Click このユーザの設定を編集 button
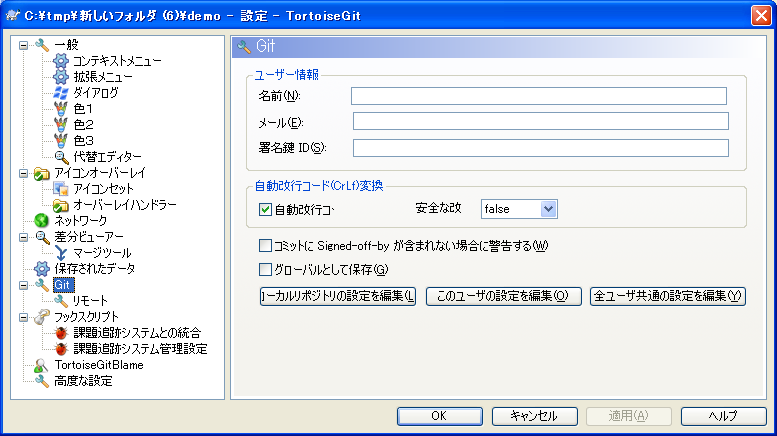Viewport: 777px width, 436px height. (x=503, y=296)
